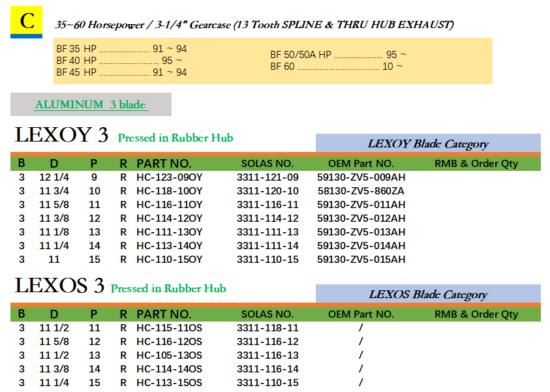Click OEM part 59130-ZV5-012AH

(361, 218)
